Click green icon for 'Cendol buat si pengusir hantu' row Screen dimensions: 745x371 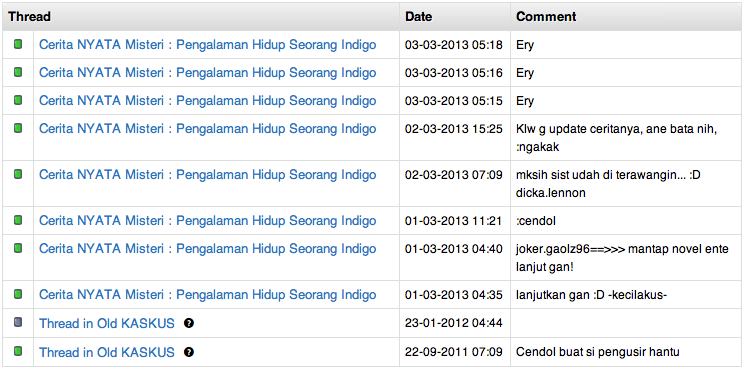pos(18,351)
